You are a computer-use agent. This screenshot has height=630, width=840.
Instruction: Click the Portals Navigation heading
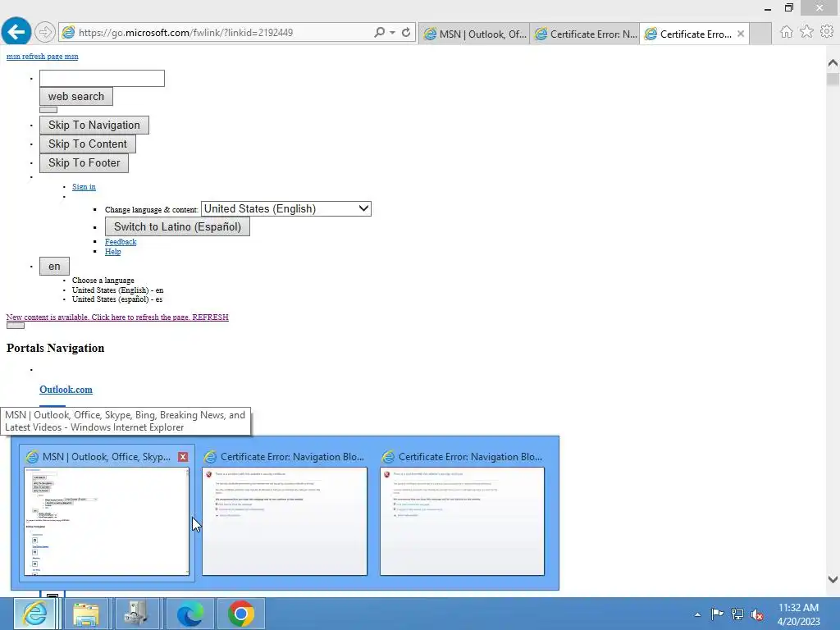[x=55, y=348]
